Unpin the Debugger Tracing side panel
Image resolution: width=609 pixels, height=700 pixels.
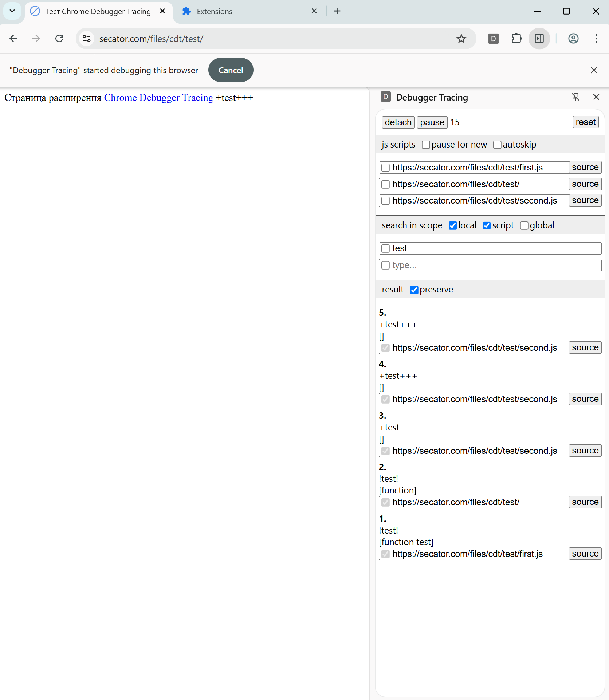[575, 97]
